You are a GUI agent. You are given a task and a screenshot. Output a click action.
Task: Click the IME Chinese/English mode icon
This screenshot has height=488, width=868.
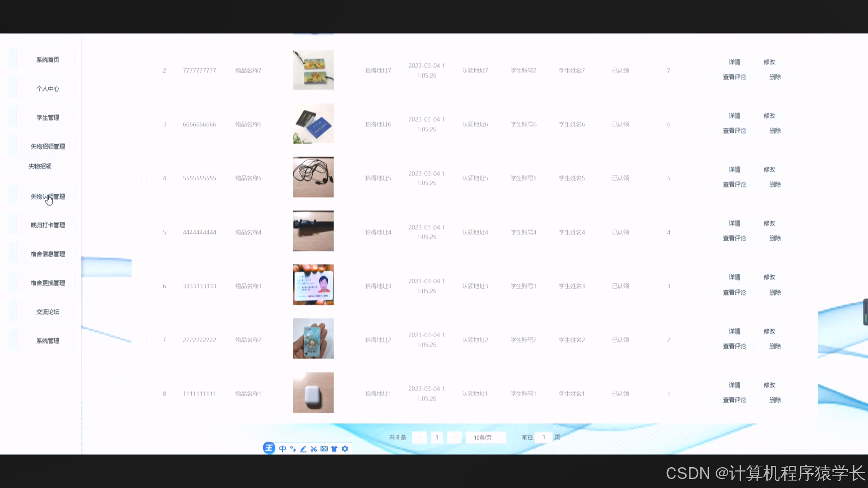(x=283, y=449)
